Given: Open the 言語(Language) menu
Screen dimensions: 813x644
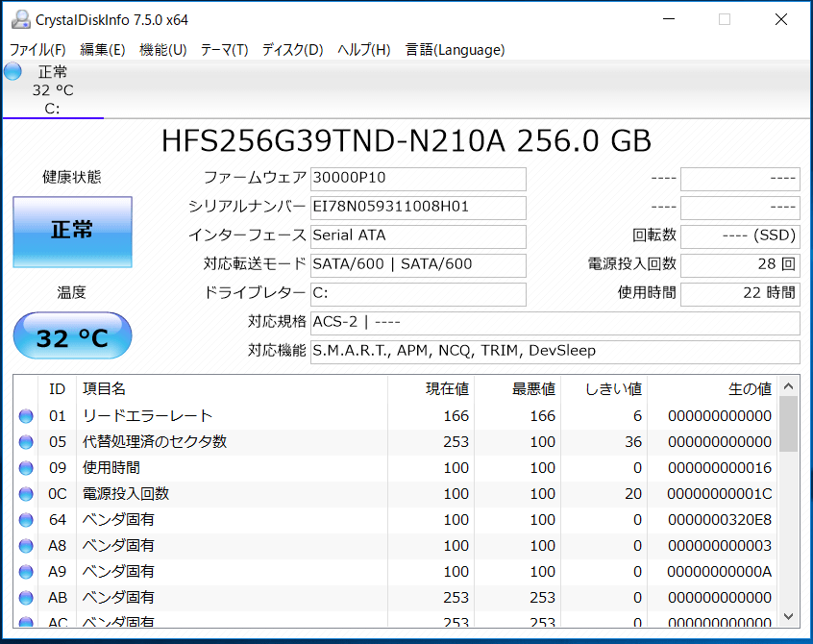Looking at the screenshot, I should 455,50.
